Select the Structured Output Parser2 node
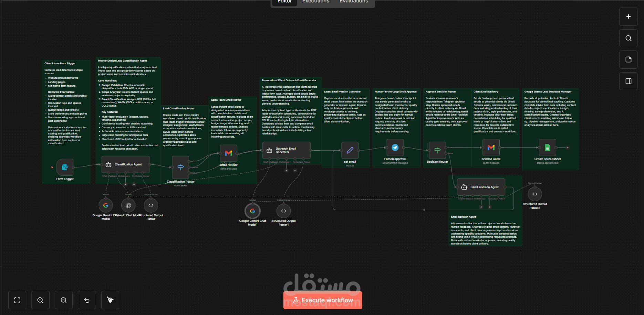 [535, 194]
